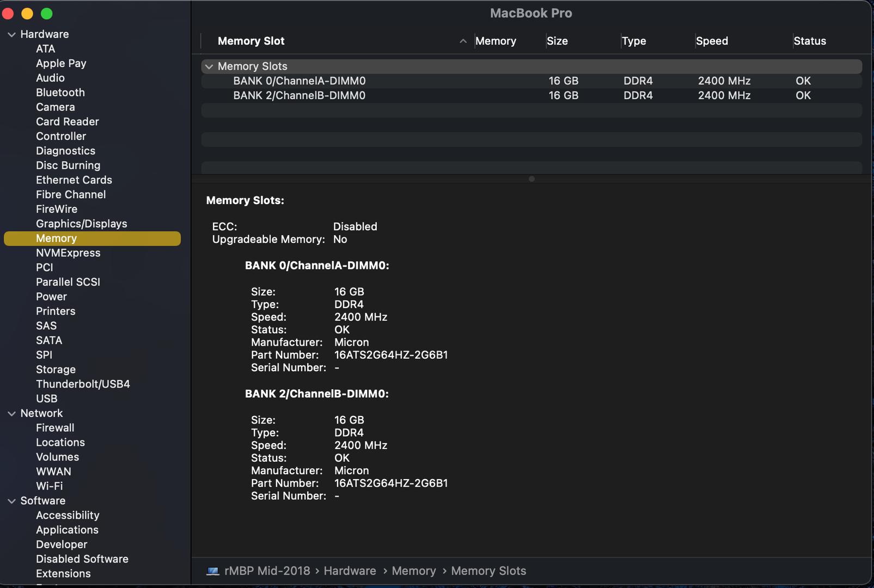874x588 pixels.
Task: Click the Upgradeable Memory No value
Action: (340, 240)
